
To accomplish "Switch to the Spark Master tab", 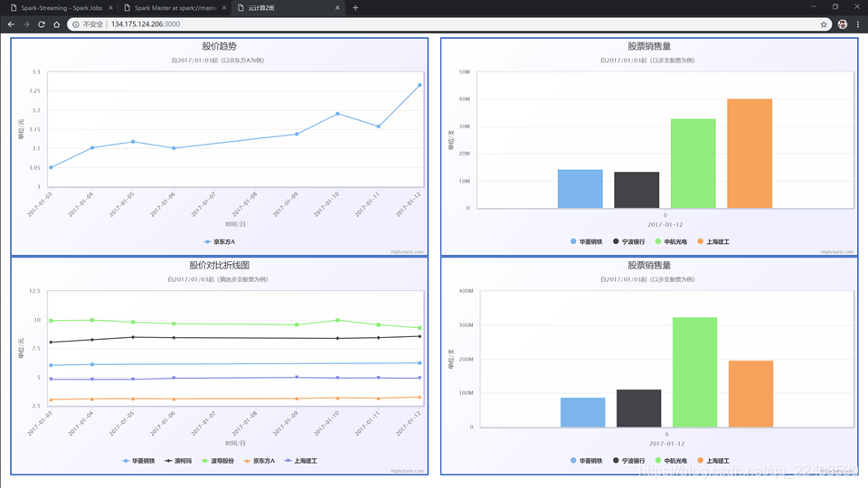I will click(x=175, y=8).
